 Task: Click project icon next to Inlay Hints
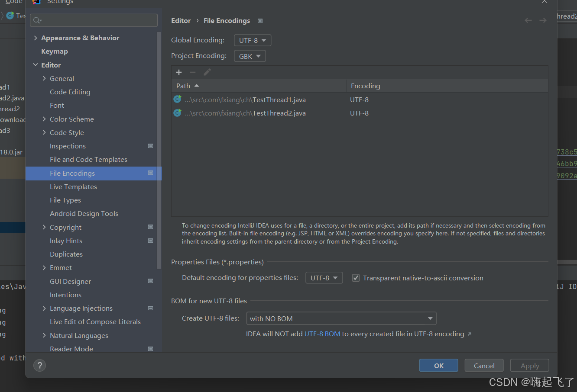pyautogui.click(x=150, y=241)
